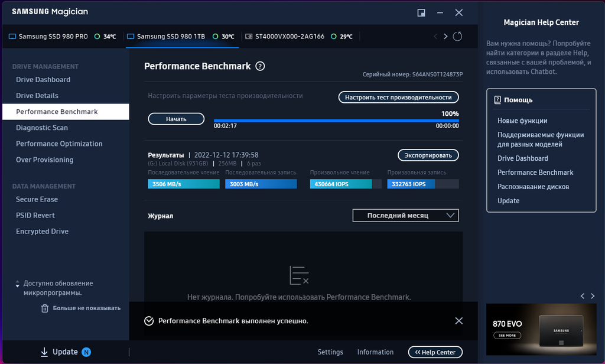Click the 100% progress value
605x364 pixels.
450,113
